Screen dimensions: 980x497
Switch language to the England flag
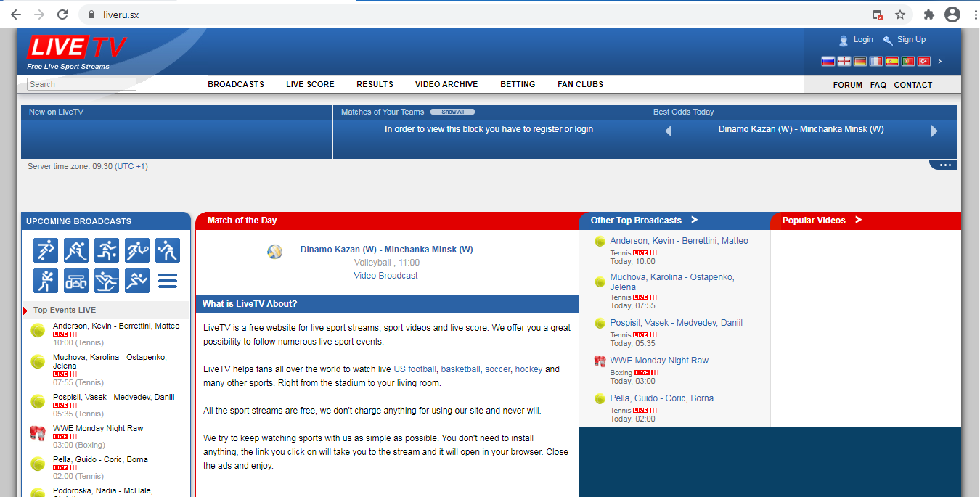pyautogui.click(x=844, y=62)
